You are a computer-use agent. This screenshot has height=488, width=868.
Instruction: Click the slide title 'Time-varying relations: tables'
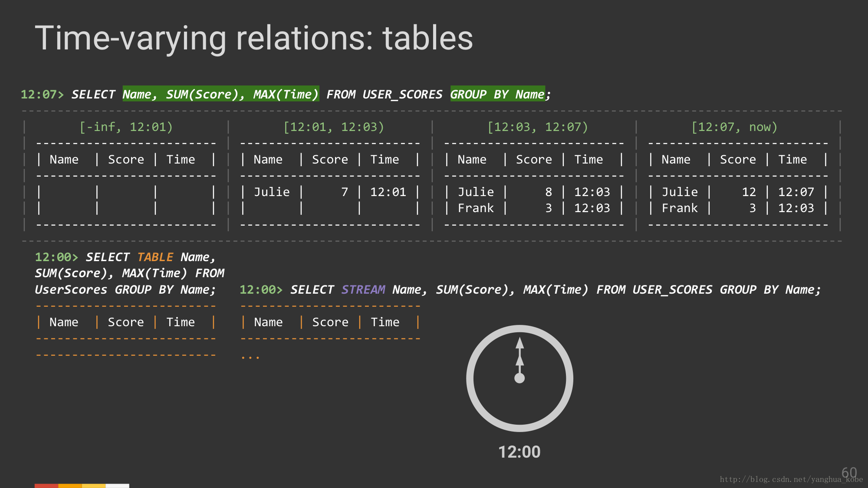coord(254,38)
